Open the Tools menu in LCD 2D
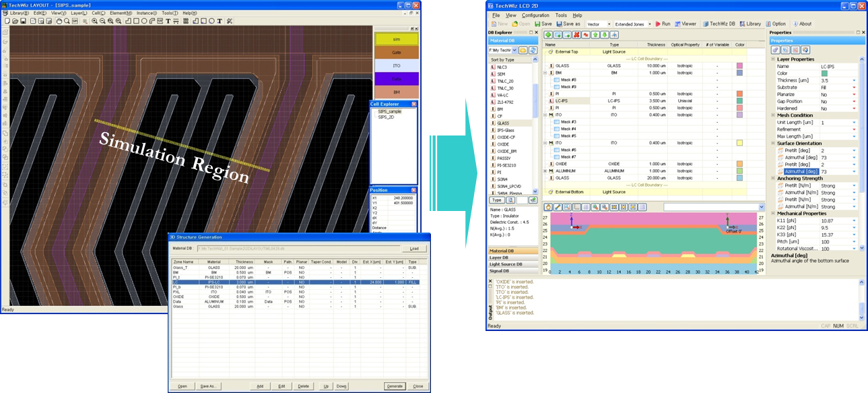Image resolution: width=868 pixels, height=393 pixels. click(561, 15)
